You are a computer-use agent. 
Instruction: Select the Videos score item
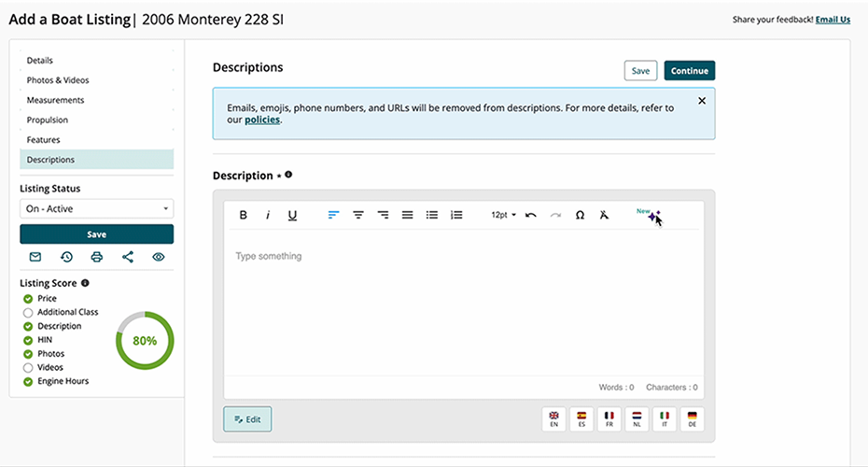coord(50,367)
